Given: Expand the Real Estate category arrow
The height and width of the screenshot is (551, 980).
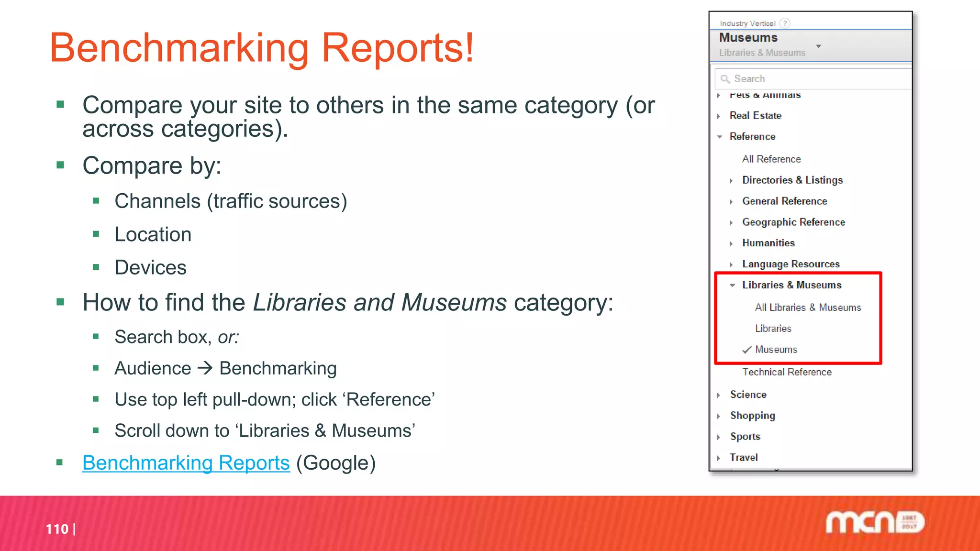Looking at the screenshot, I should 719,116.
